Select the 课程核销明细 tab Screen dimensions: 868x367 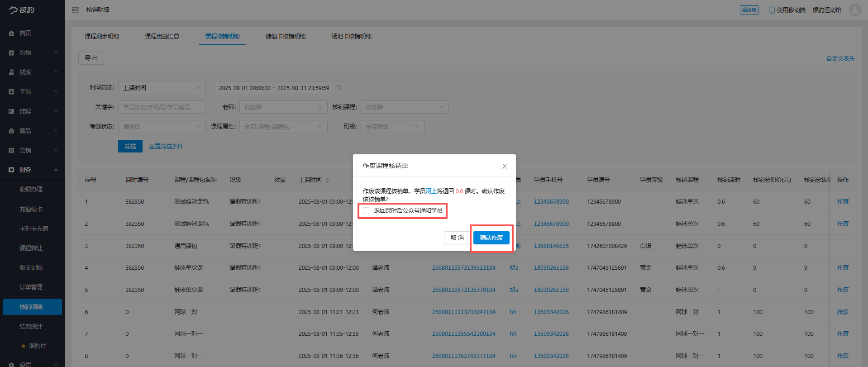click(222, 36)
